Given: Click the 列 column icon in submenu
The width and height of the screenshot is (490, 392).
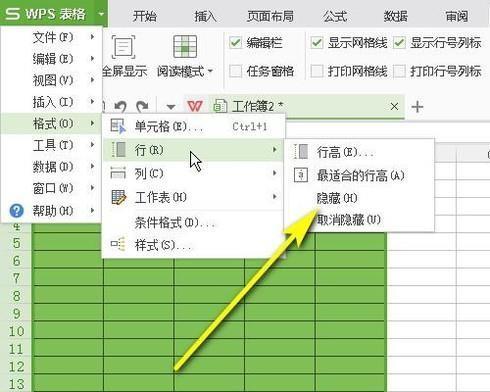Looking at the screenshot, I should [x=118, y=173].
